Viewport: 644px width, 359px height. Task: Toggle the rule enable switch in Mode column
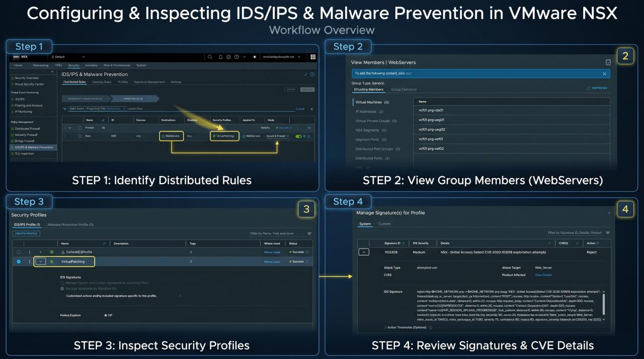tap(298, 136)
